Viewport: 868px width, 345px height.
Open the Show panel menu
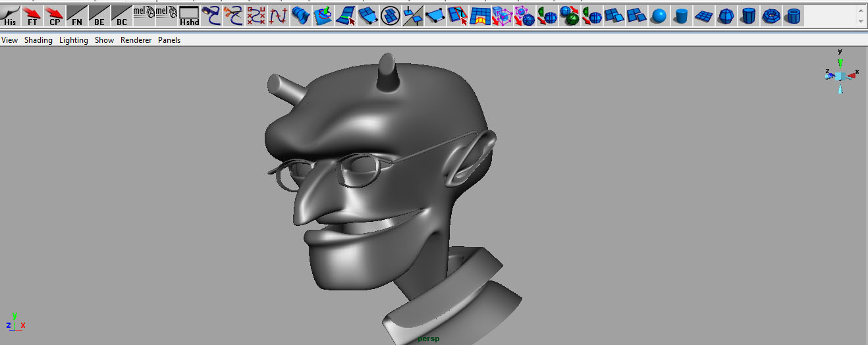[104, 40]
